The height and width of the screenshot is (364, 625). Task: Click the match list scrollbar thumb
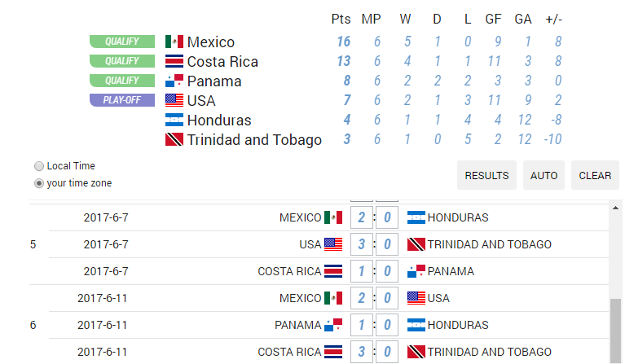(615, 331)
